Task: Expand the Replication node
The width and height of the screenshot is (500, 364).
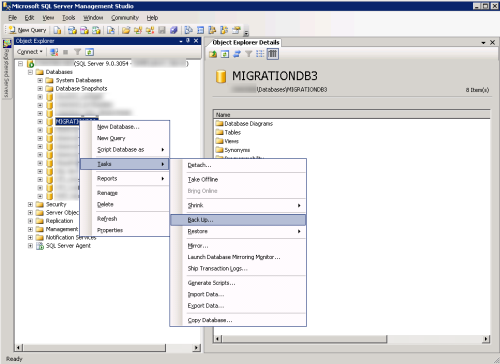Action: click(30, 221)
